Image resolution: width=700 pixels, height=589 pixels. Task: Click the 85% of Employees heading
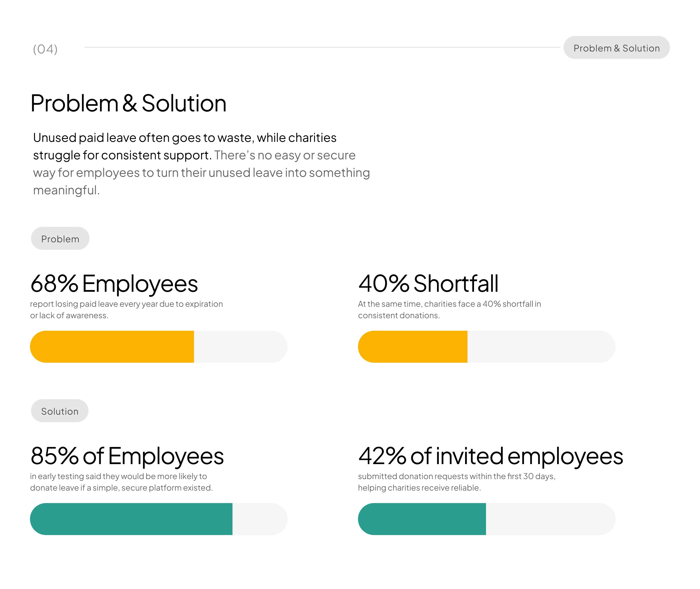[127, 456]
